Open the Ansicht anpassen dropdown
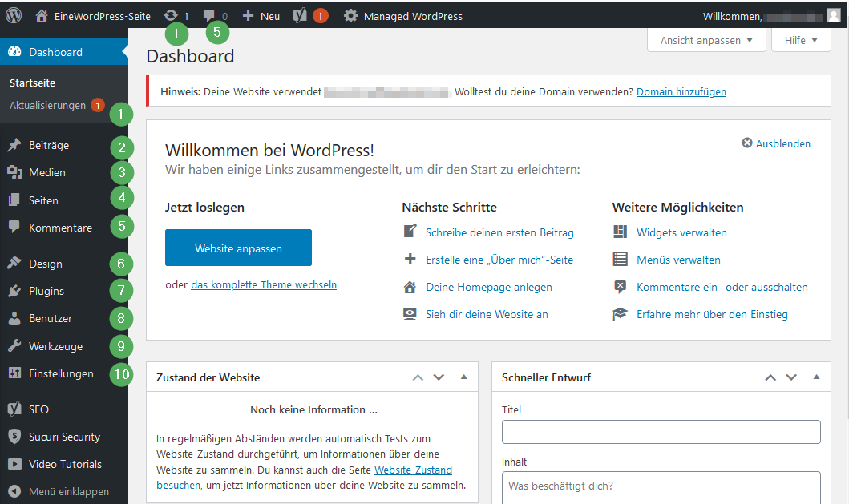This screenshot has width=849, height=504. tap(706, 40)
